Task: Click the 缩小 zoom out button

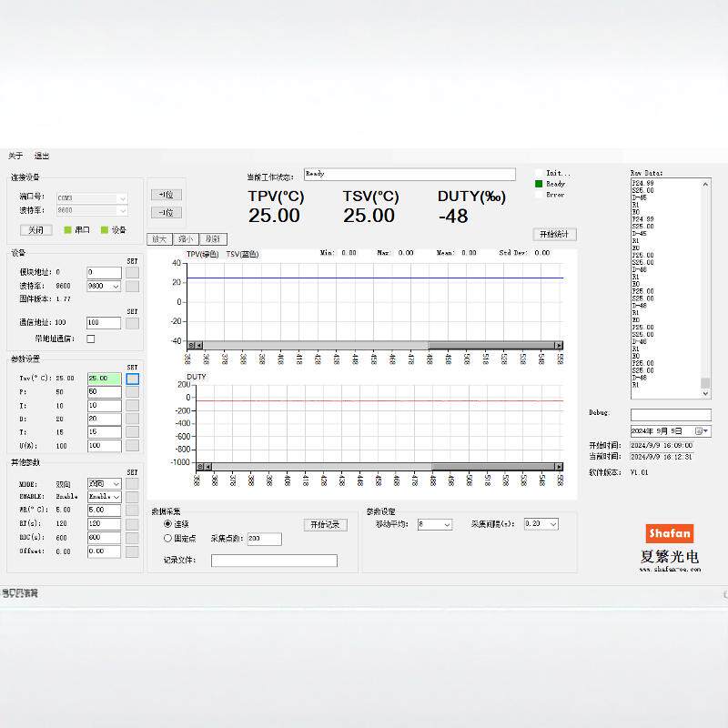Action: (186, 238)
